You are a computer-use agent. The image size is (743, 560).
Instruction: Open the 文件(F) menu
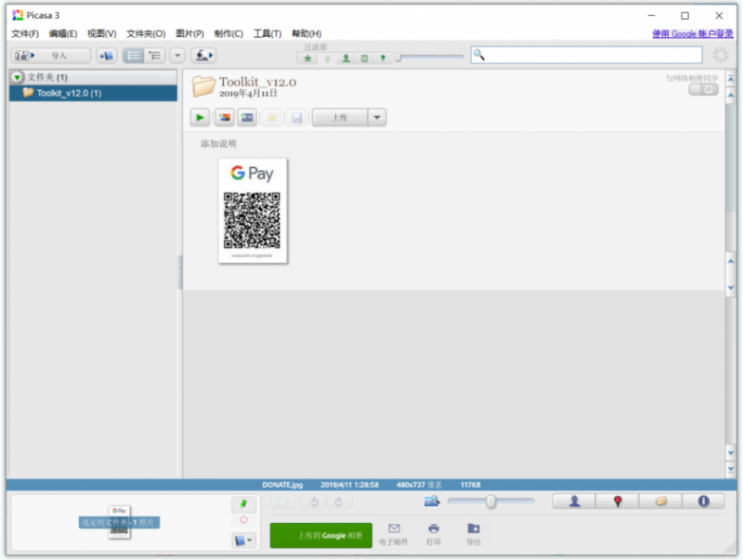tap(25, 33)
